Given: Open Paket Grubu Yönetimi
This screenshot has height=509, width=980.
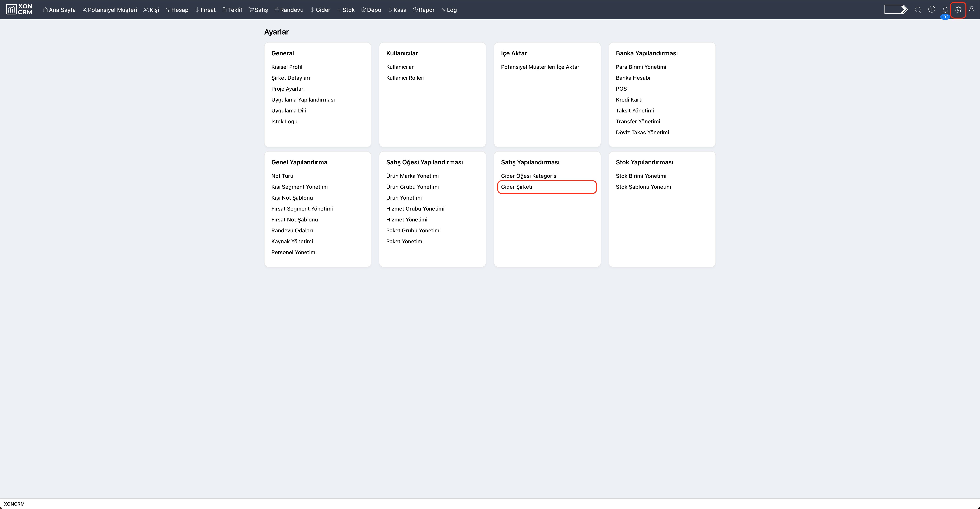Looking at the screenshot, I should [x=413, y=231].
